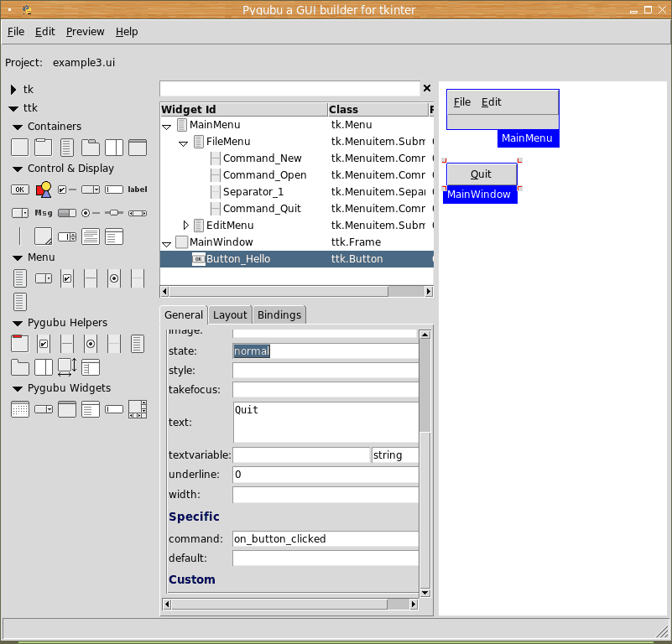Switch to the Bindings tab
This screenshot has height=644, width=672.
279,315
